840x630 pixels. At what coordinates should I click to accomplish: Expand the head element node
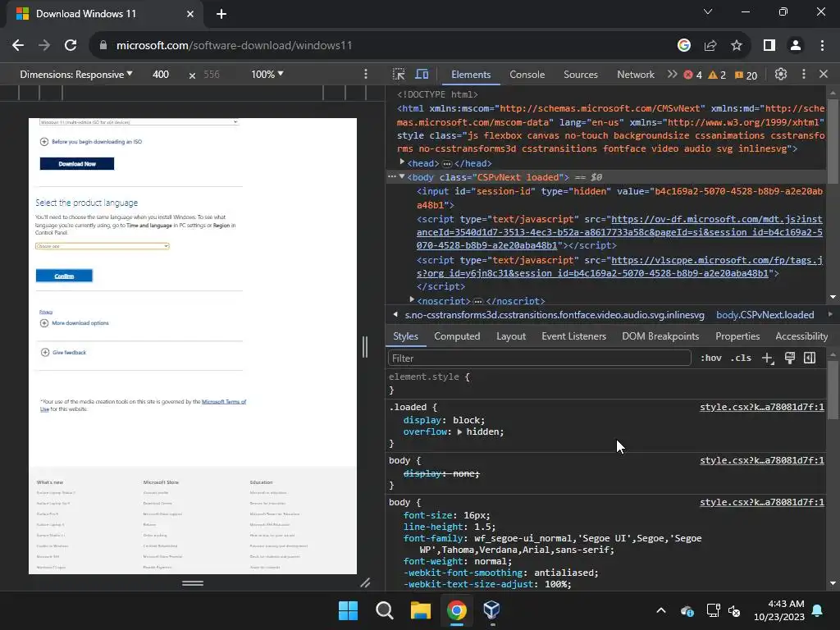(x=402, y=162)
